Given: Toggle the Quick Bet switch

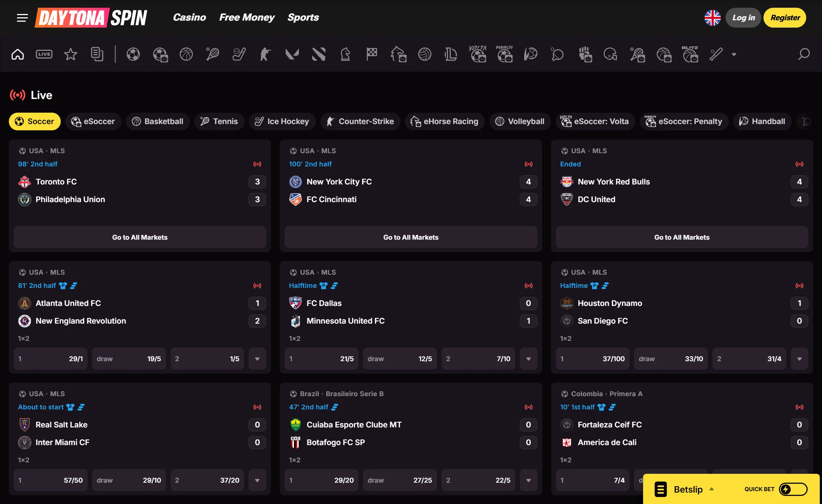Looking at the screenshot, I should click(x=793, y=489).
